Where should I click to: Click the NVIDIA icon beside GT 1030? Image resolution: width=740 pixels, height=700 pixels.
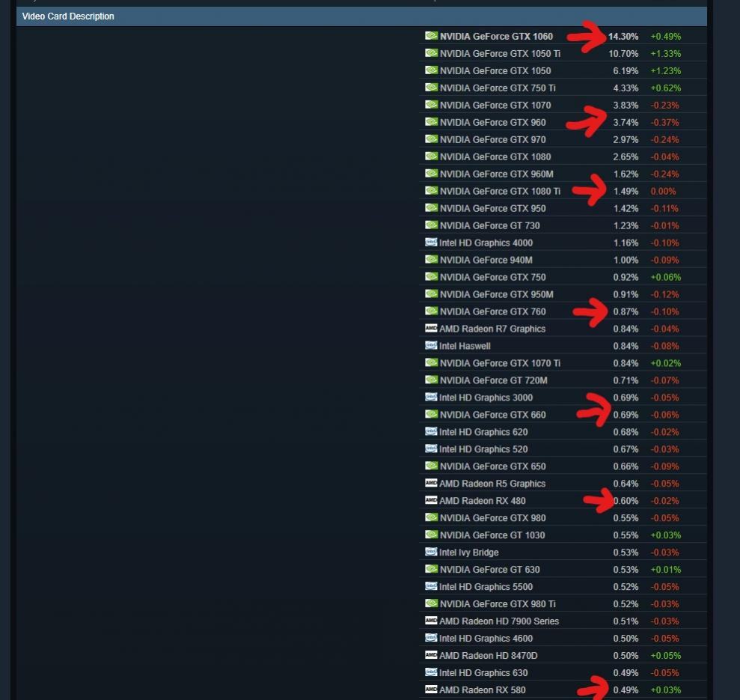pyautogui.click(x=431, y=535)
